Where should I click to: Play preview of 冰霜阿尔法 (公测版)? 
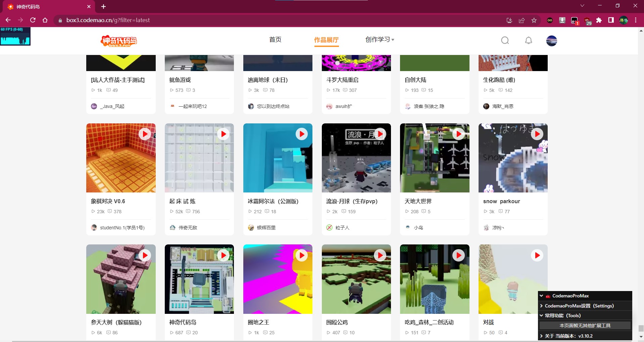tap(302, 134)
